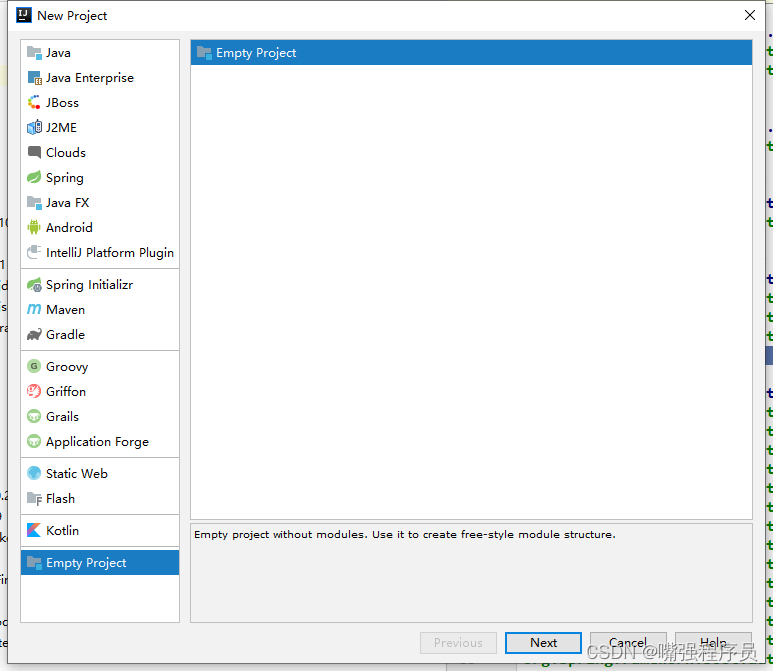Click the Static Web globe icon

pyautogui.click(x=34, y=473)
